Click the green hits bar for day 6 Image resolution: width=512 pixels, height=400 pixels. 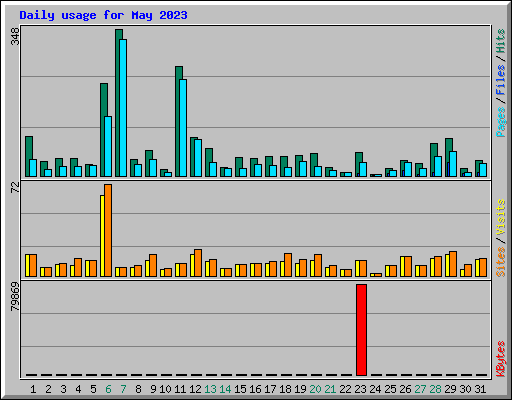[x=104, y=130]
